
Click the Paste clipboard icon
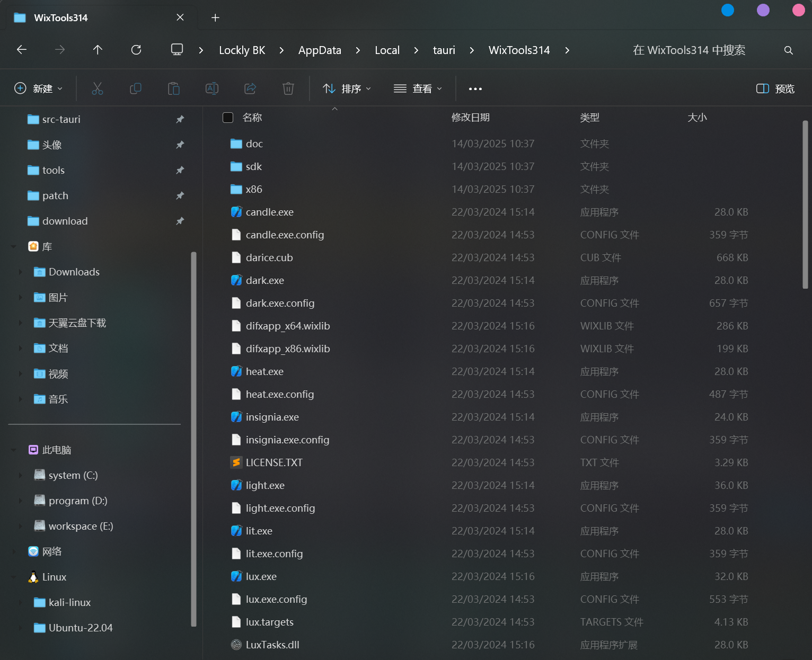[174, 88]
